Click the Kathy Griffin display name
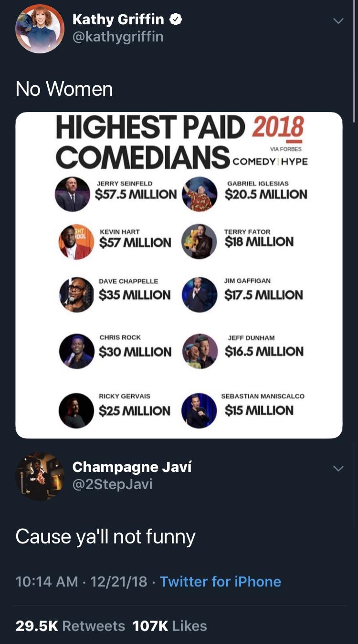 118,20
